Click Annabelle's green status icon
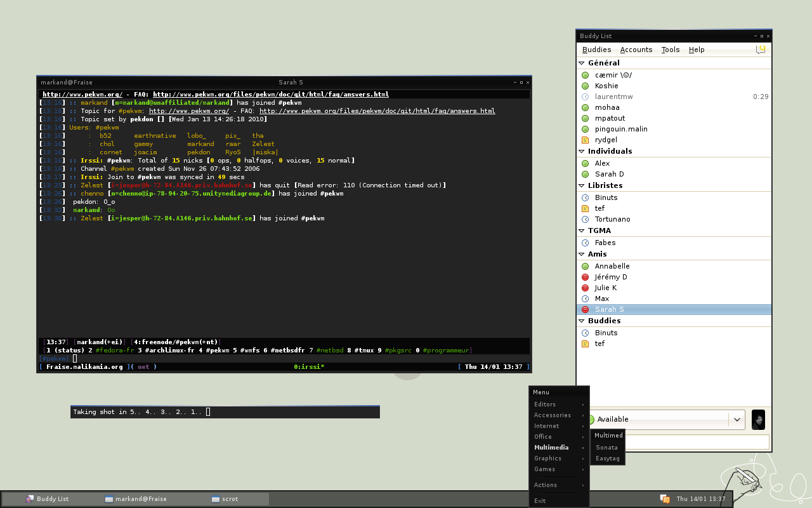This screenshot has height=508, width=812. pos(585,266)
